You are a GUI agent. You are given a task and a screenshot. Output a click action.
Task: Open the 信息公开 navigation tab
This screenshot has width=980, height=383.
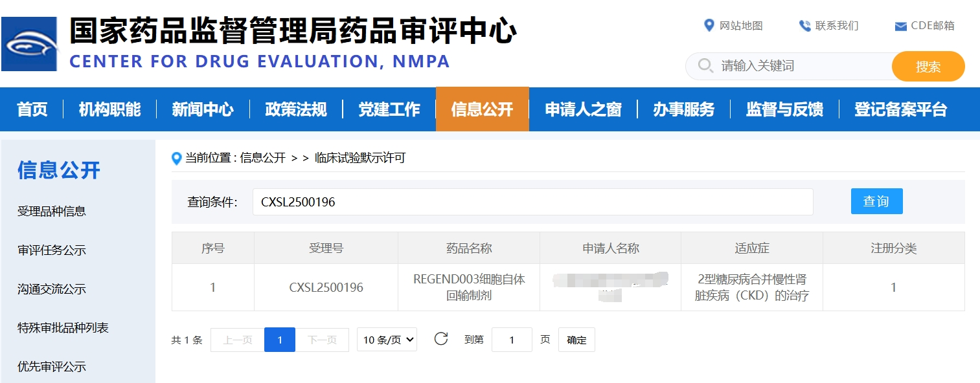click(482, 109)
